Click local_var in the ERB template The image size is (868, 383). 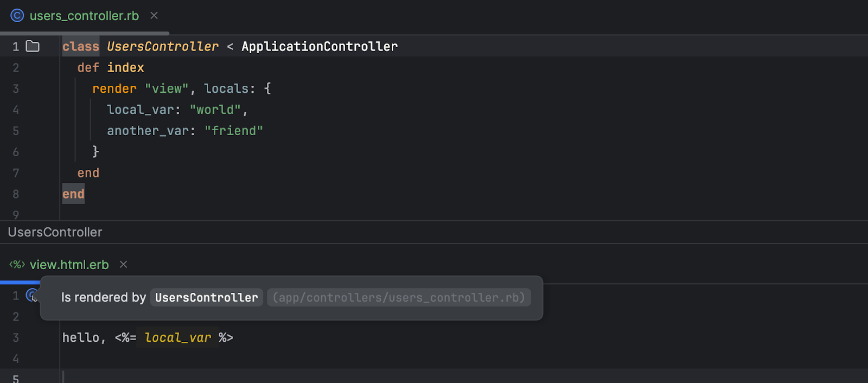click(x=177, y=338)
